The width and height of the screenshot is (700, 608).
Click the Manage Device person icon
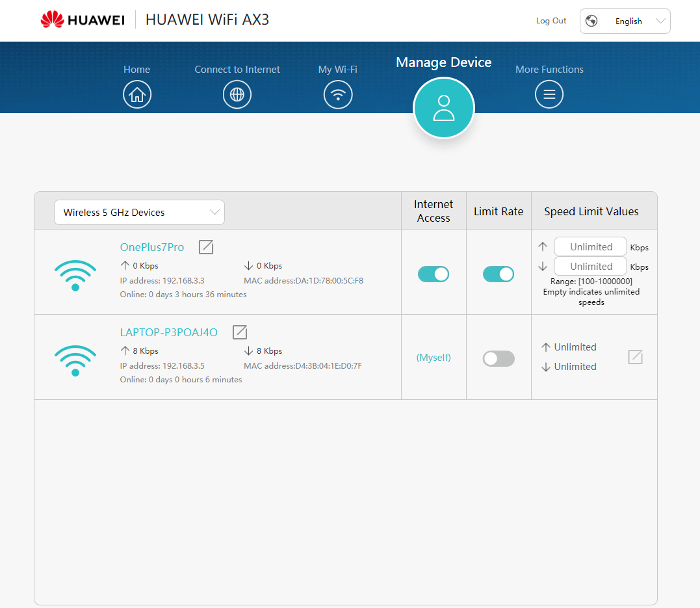coord(444,108)
